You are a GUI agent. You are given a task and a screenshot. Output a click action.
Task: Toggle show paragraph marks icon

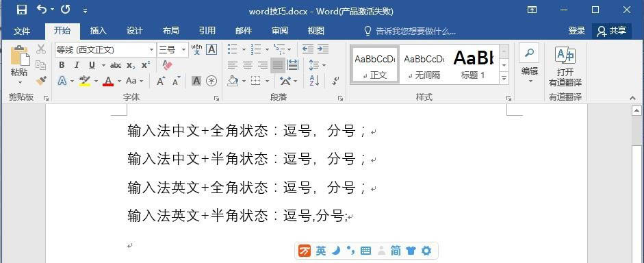pyautogui.click(x=336, y=81)
